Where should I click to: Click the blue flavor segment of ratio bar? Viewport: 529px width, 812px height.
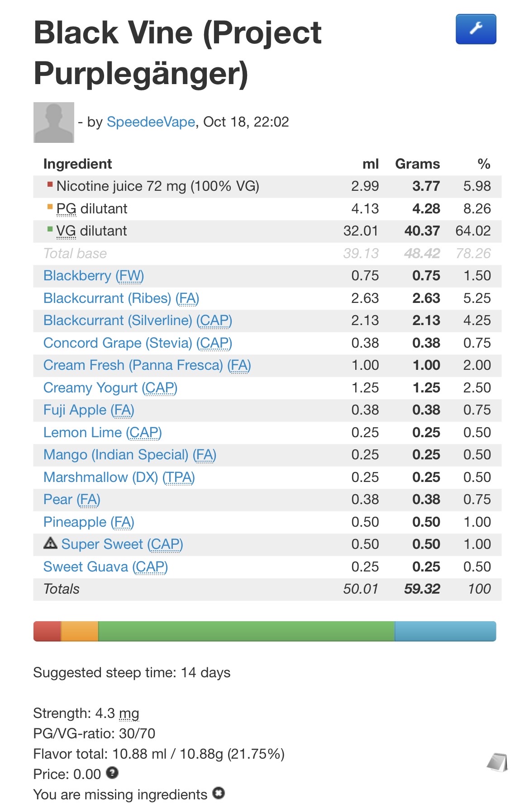coord(445,631)
